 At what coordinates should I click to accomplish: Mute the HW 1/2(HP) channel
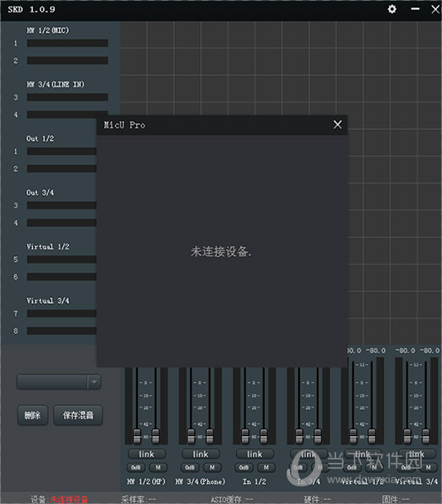[x=158, y=467]
